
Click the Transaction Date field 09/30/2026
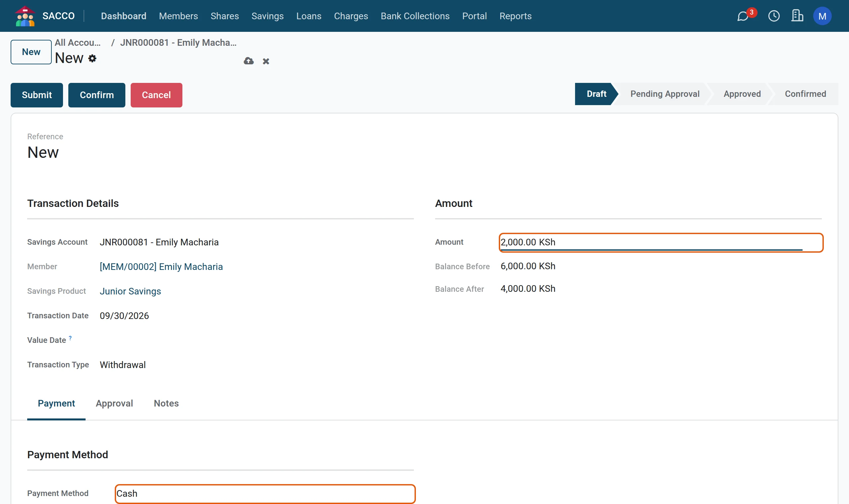click(124, 316)
